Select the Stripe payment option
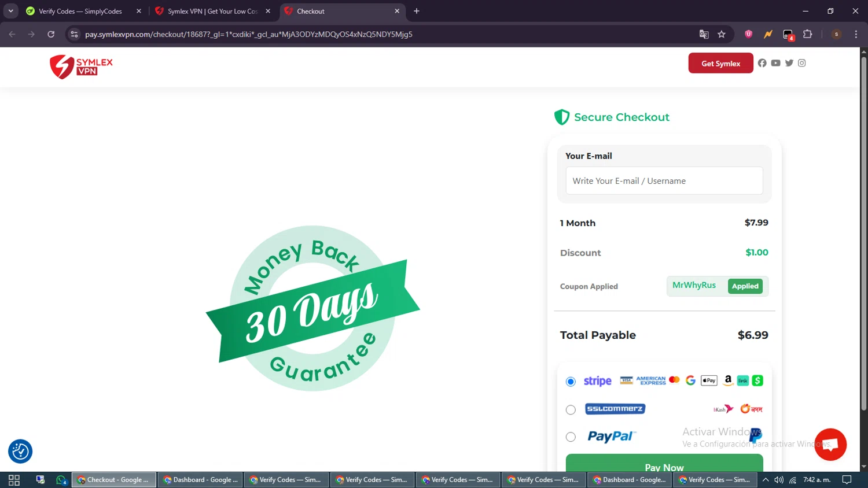Image resolution: width=868 pixels, height=488 pixels. pyautogui.click(x=571, y=382)
